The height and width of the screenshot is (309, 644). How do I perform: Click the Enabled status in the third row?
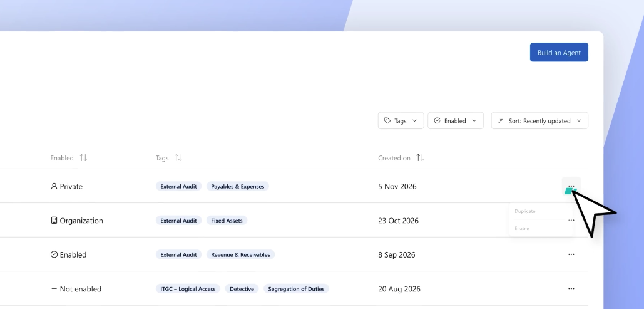(x=69, y=254)
